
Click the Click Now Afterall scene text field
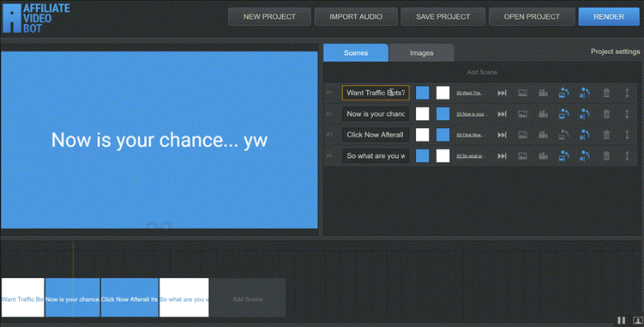coord(376,135)
